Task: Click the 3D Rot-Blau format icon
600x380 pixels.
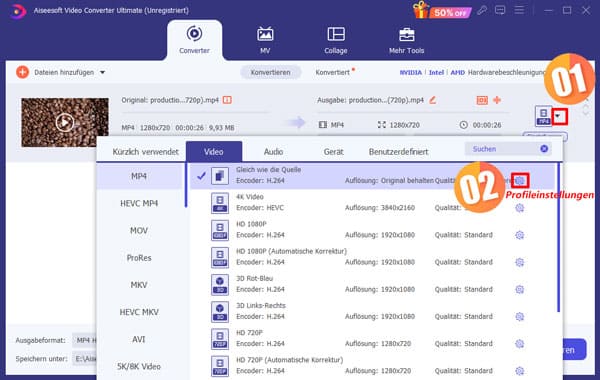Action: 220,284
